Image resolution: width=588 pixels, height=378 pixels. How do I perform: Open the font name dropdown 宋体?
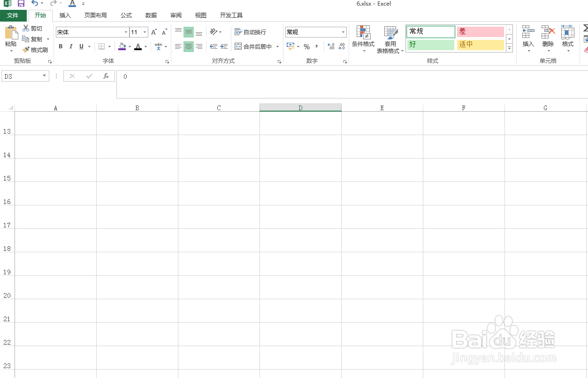126,32
